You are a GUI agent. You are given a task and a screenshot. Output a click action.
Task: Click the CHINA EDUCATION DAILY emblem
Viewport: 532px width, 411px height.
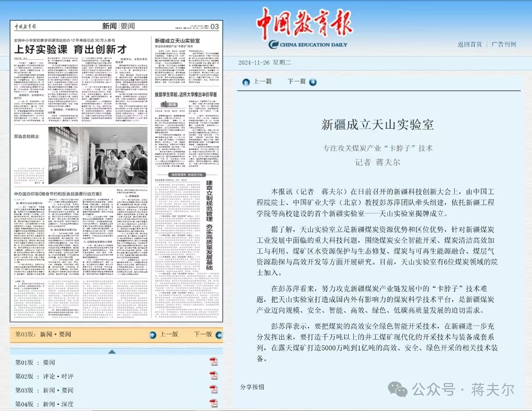coord(308,44)
